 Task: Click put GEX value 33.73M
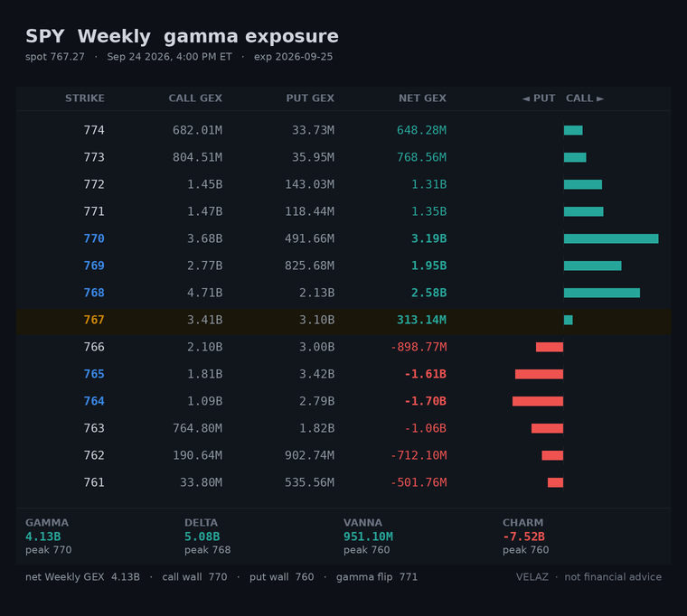pos(313,130)
